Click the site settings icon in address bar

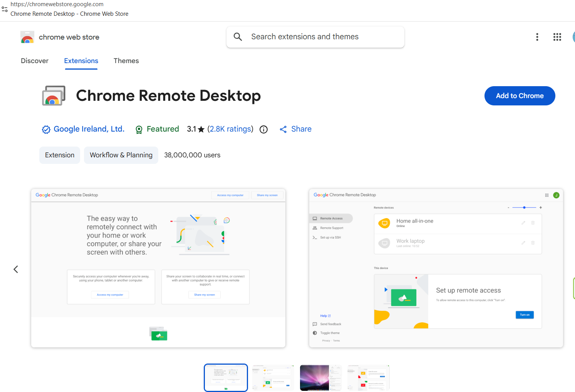click(x=5, y=9)
